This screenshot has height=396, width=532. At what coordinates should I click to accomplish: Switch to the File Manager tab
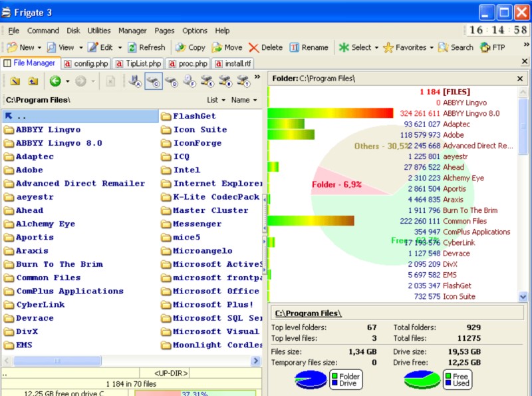click(30, 63)
